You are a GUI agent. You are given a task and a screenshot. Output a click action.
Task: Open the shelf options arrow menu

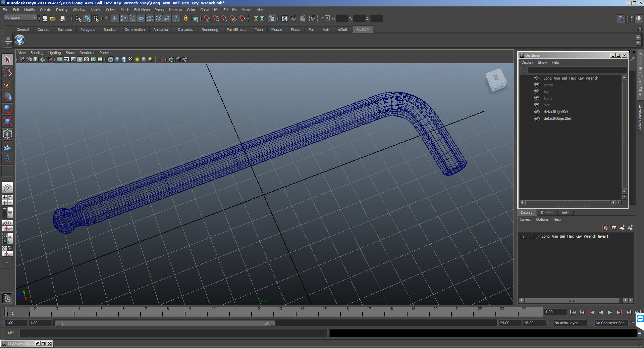coord(8,44)
